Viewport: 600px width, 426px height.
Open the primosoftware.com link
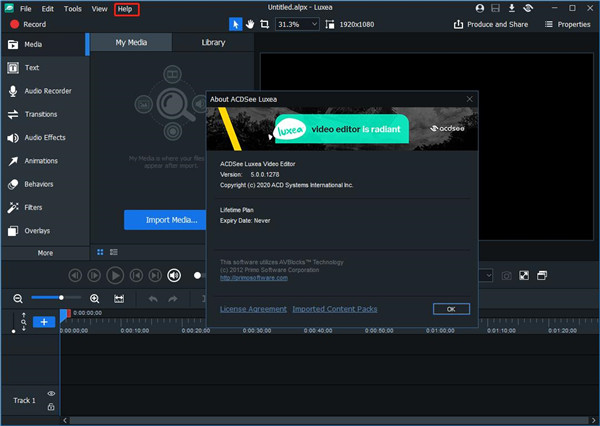(254, 278)
